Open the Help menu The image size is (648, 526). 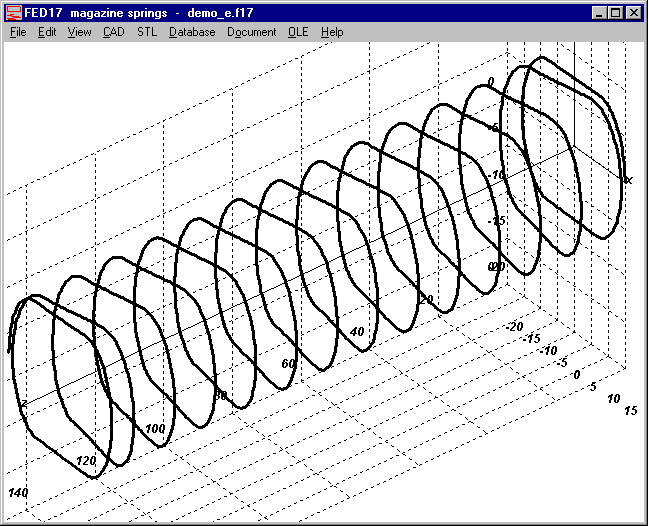coord(332,32)
